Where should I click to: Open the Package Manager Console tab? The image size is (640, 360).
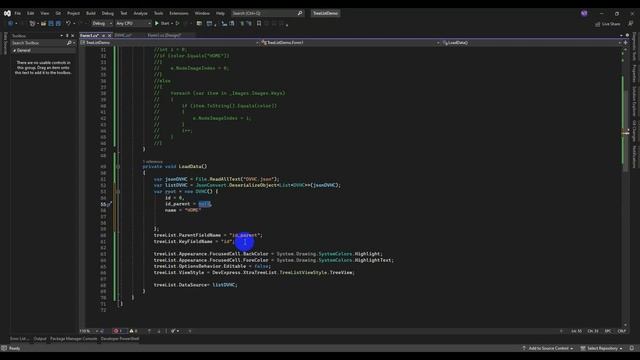coord(73,339)
